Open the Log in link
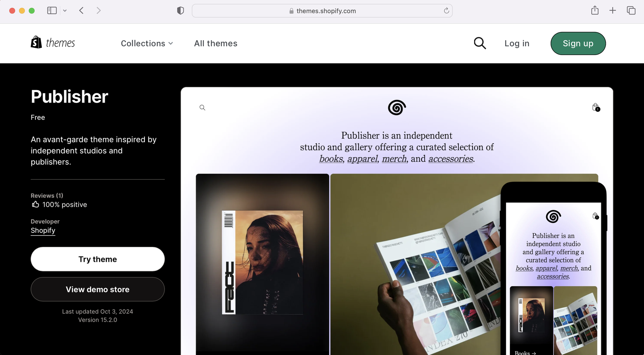 517,43
